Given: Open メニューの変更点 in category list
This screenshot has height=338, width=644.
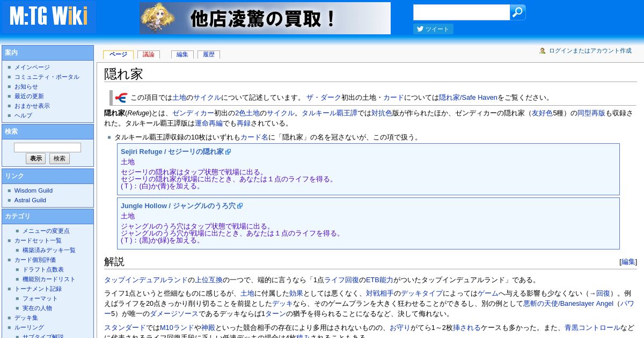Looking at the screenshot, I should [x=46, y=231].
